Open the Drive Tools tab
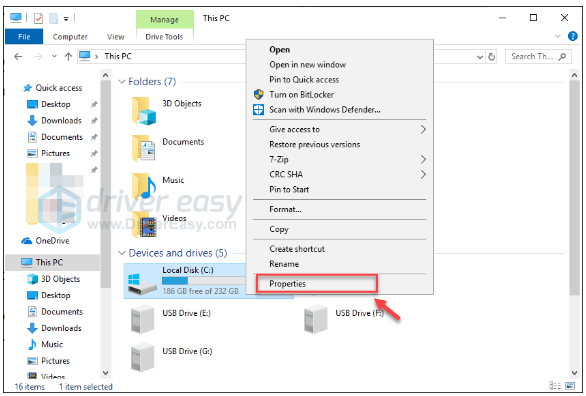This screenshot has width=586, height=396. [164, 37]
